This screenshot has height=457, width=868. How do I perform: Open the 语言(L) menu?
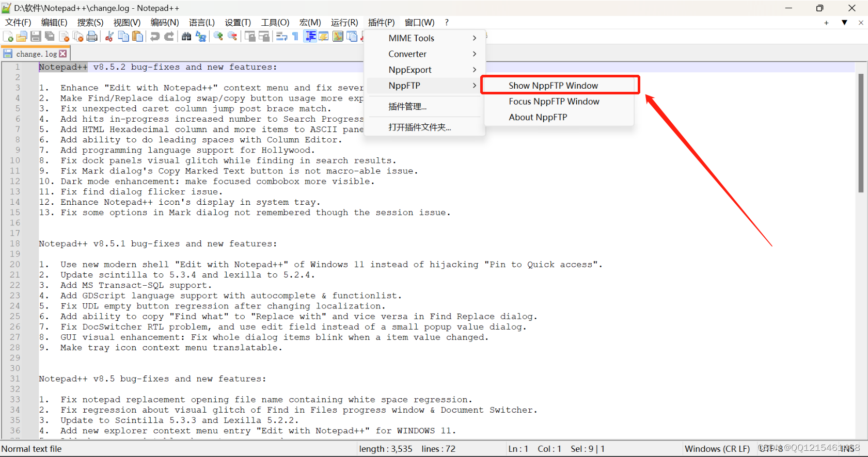(x=202, y=22)
